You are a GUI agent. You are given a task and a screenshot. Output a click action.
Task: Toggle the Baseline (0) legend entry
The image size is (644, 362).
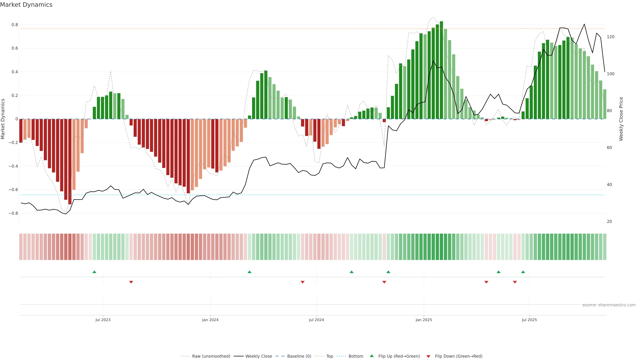click(299, 356)
